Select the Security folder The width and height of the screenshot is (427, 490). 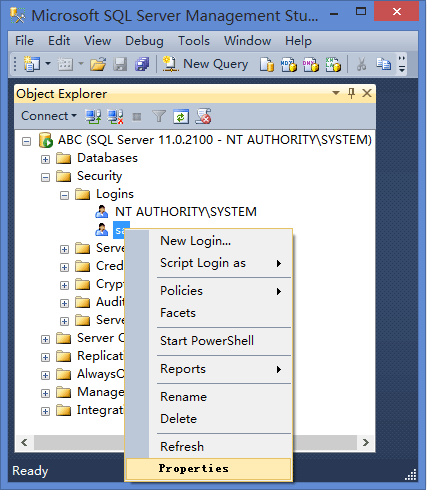click(100, 176)
